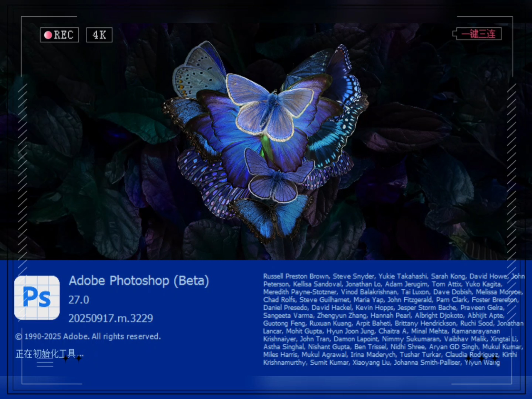This screenshot has width=532, height=399.
Task: Select the 4K resolution badge
Action: click(x=99, y=35)
